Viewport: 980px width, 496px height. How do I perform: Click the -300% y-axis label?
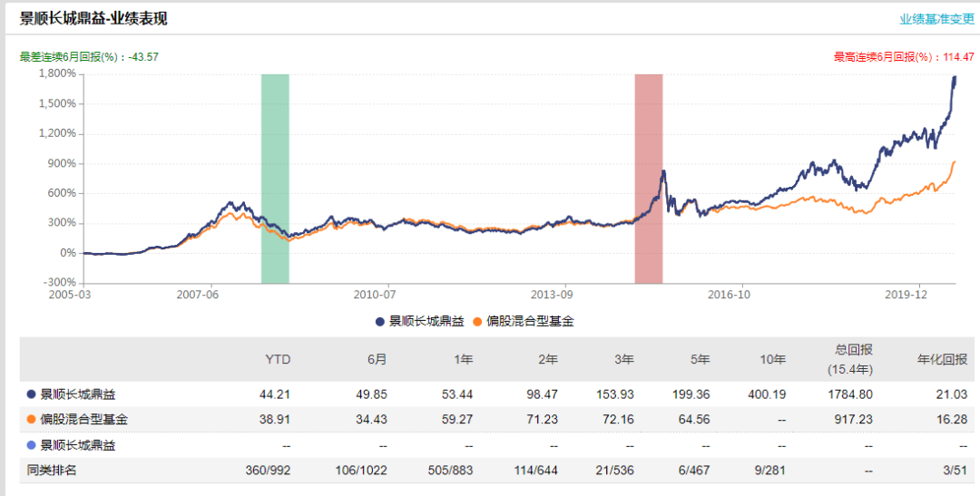click(60, 283)
